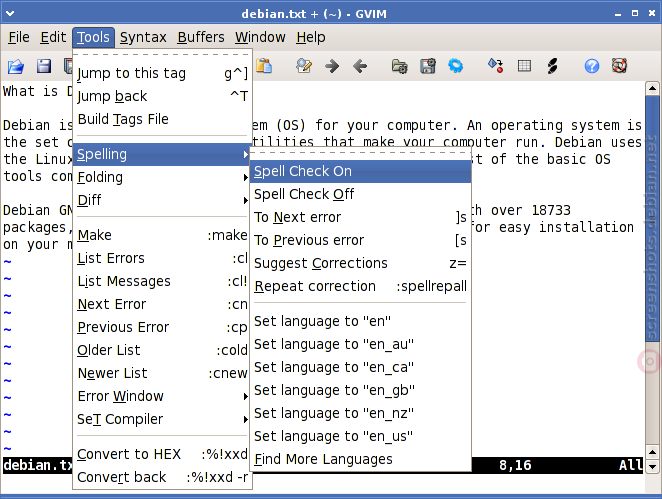Screen dimensions: 662x499
Task: Select Spell Check Off
Action: click(360, 194)
